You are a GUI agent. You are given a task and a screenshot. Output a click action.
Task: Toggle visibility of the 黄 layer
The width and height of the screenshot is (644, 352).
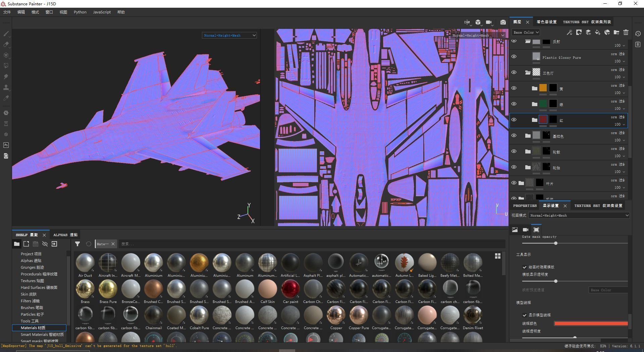coord(514,88)
